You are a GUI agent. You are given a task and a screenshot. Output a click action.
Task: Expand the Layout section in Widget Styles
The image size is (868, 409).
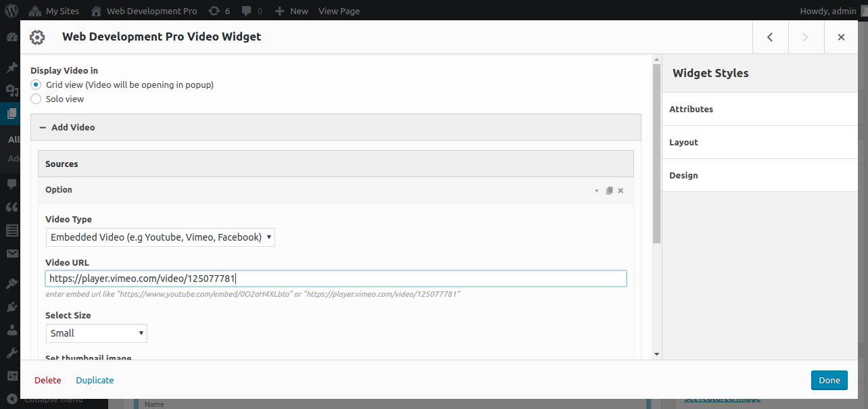click(760, 142)
